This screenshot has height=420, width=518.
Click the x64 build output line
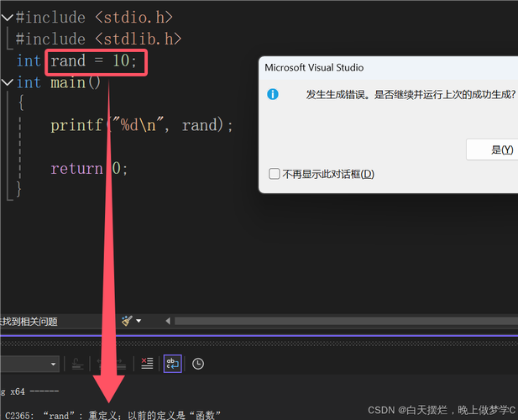point(29,392)
